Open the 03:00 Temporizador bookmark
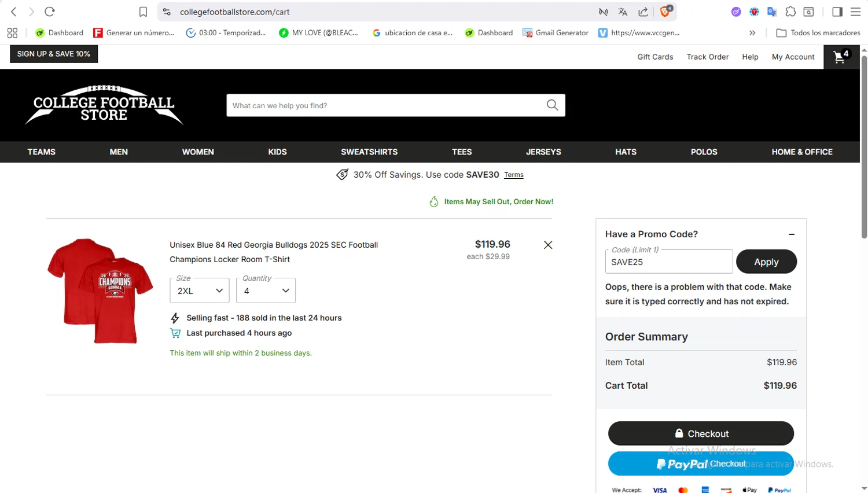 click(226, 33)
